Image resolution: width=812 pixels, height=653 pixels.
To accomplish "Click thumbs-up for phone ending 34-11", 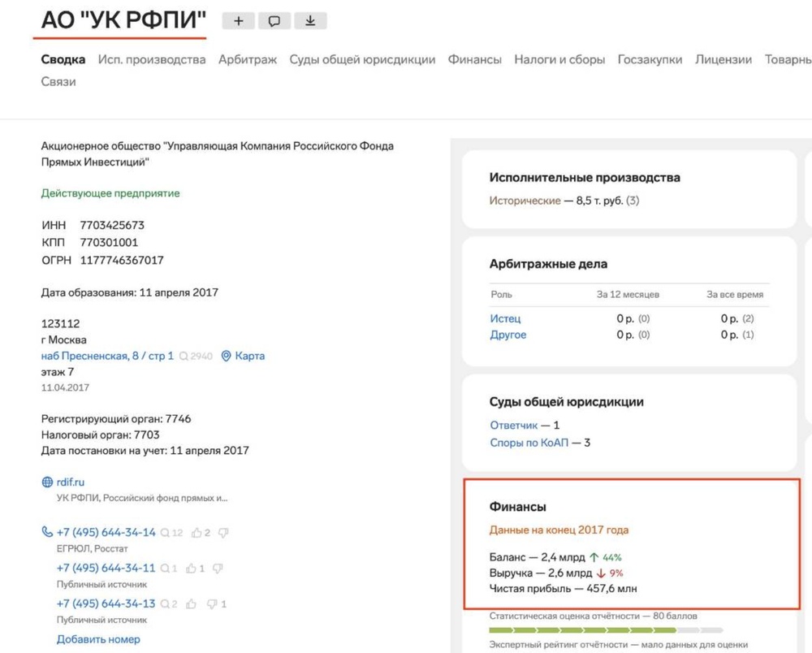I will tap(192, 569).
